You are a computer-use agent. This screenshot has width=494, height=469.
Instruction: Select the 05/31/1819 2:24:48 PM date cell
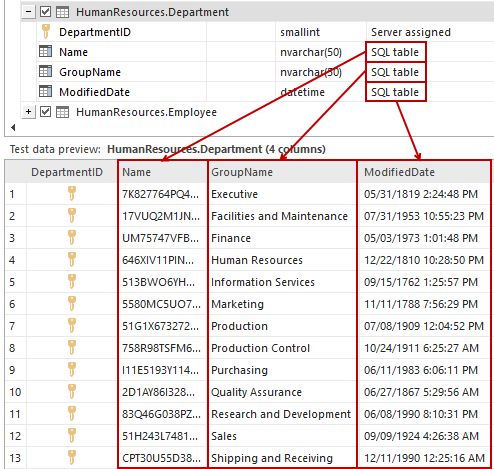tap(424, 194)
